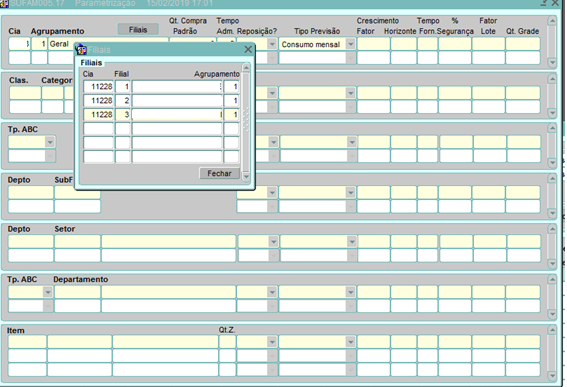Viewport: 567px width, 387px height.
Task: Select Cia 11228 cell for Filial 2
Action: click(x=98, y=101)
